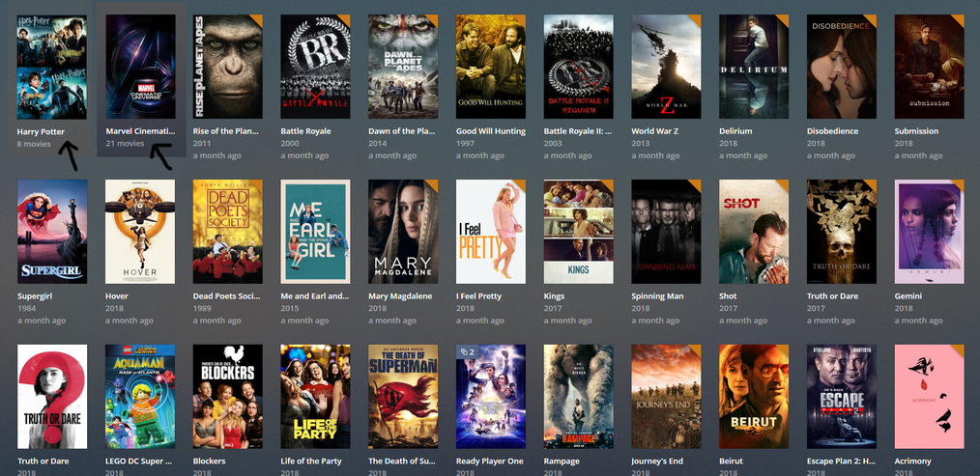Screen dimensions: 980x476
Task: Click "a month ago" under Submission
Action: (x=919, y=155)
